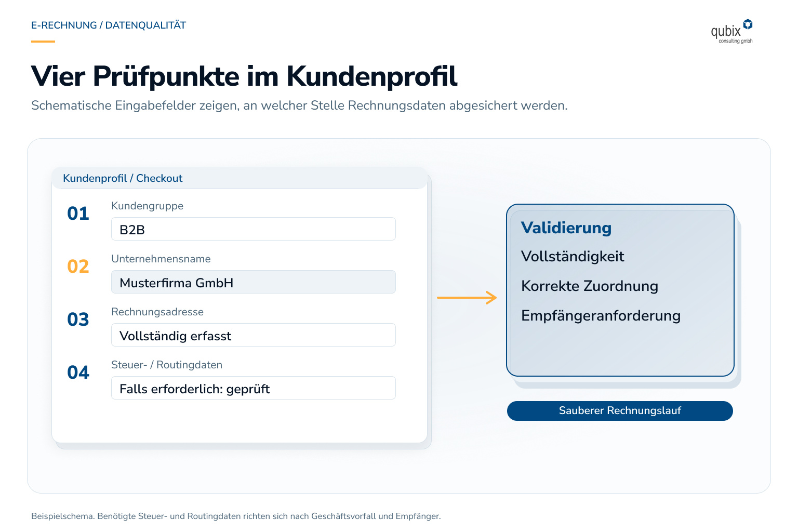Click the E-RECHNUNG / DATENQUALITÄT breadcrumb
The width and height of the screenshot is (798, 532).
(109, 25)
